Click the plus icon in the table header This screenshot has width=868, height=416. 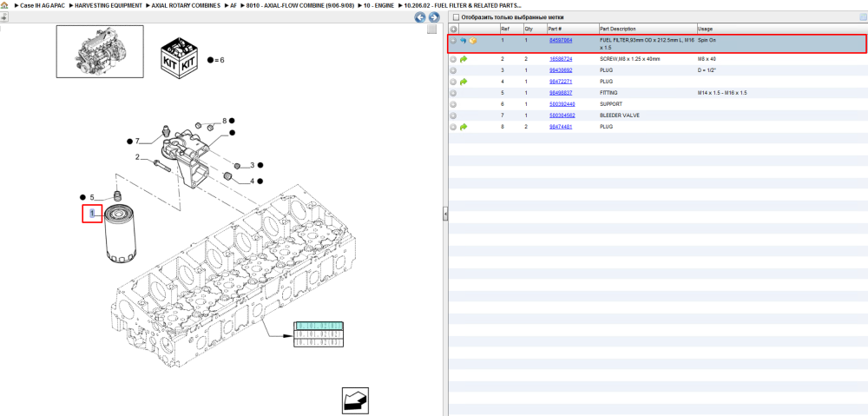coord(453,29)
